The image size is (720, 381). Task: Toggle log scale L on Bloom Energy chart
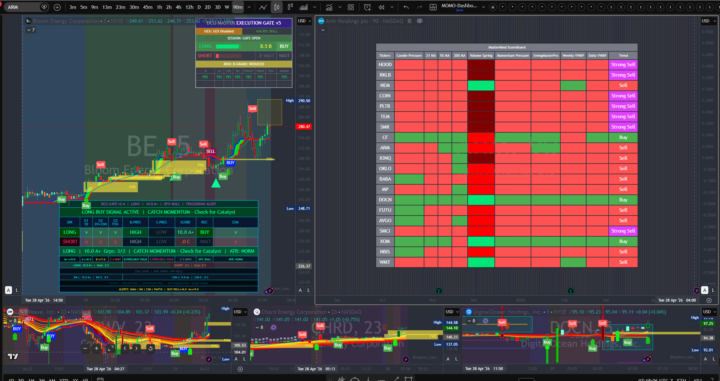[17, 290]
